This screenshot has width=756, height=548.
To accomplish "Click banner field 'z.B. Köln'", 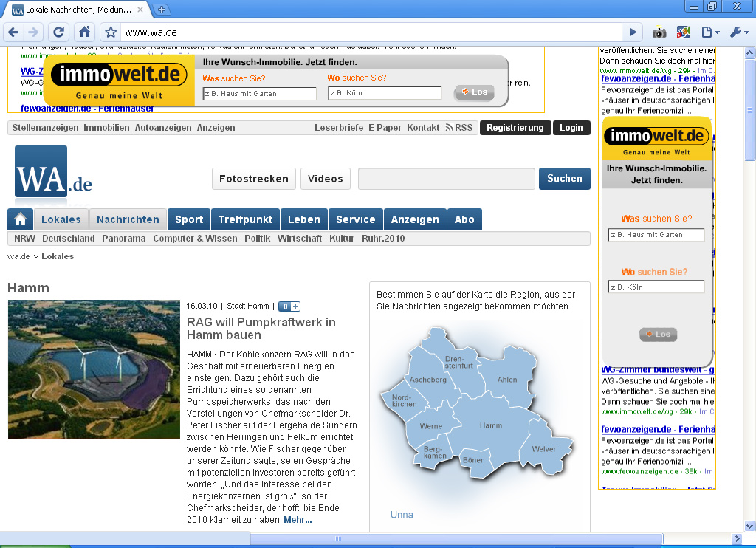I will pyautogui.click(x=385, y=92).
